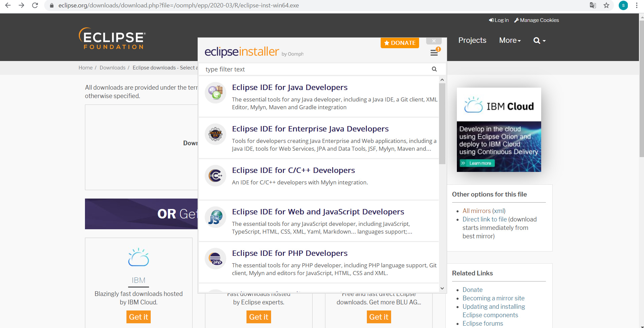This screenshot has height=328, width=644.
Task: Open Updating and installing Eclipse components
Action: [x=494, y=311]
